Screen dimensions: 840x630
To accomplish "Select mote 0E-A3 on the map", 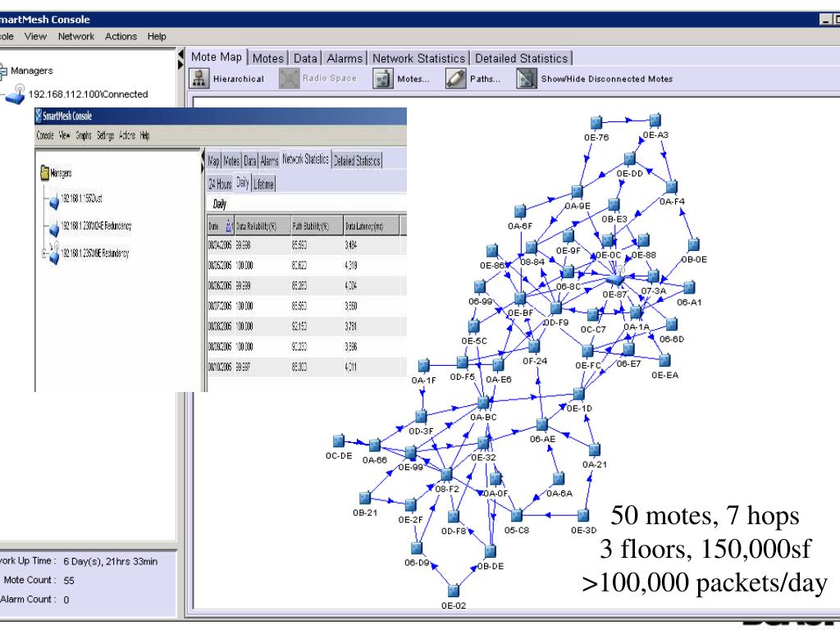I will point(655,120).
